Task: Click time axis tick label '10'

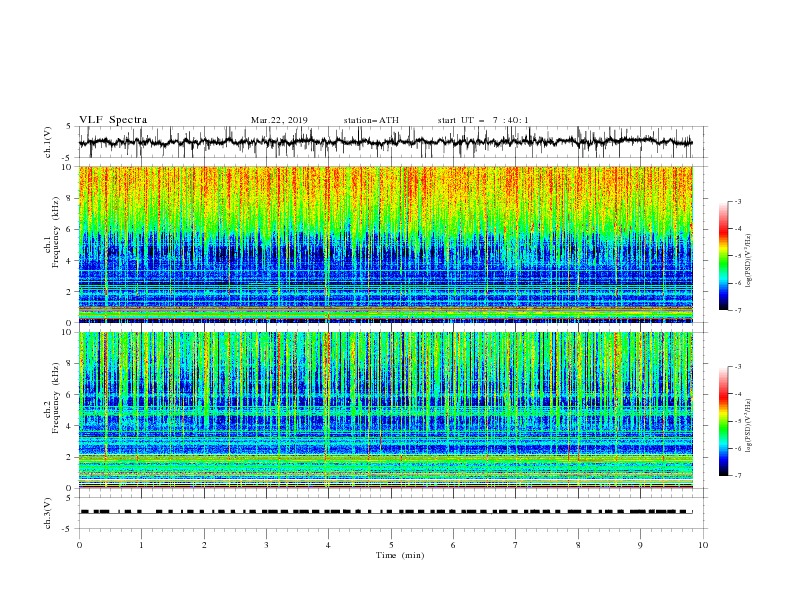Action: tap(703, 545)
